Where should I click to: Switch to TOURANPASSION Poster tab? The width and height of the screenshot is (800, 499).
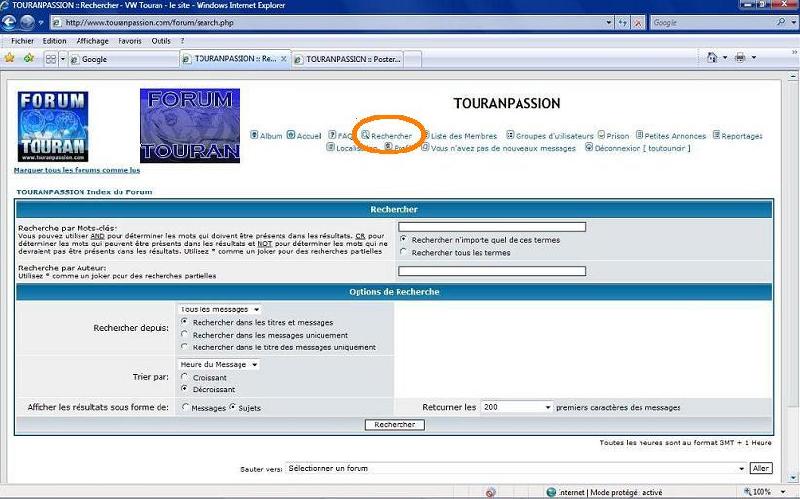[x=348, y=59]
